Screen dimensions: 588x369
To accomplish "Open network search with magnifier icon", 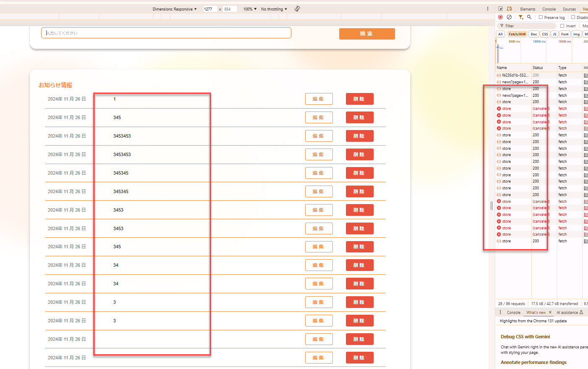I will click(529, 17).
